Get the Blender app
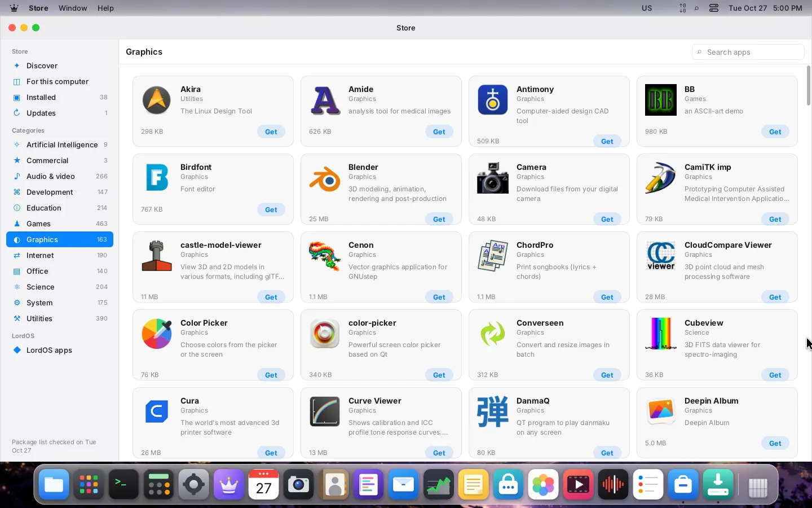Viewport: 812px width, 508px height. coord(439,219)
